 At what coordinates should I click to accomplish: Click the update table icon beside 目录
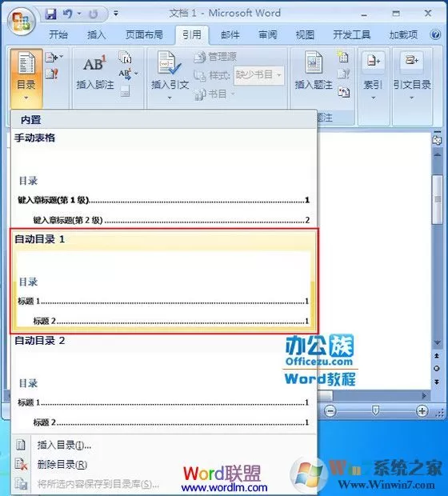51,74
